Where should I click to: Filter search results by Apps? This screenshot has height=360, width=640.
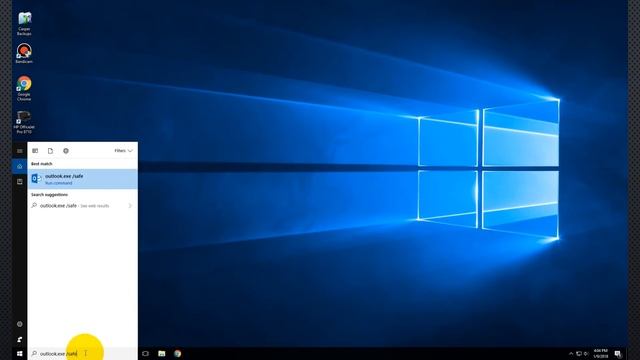point(35,151)
